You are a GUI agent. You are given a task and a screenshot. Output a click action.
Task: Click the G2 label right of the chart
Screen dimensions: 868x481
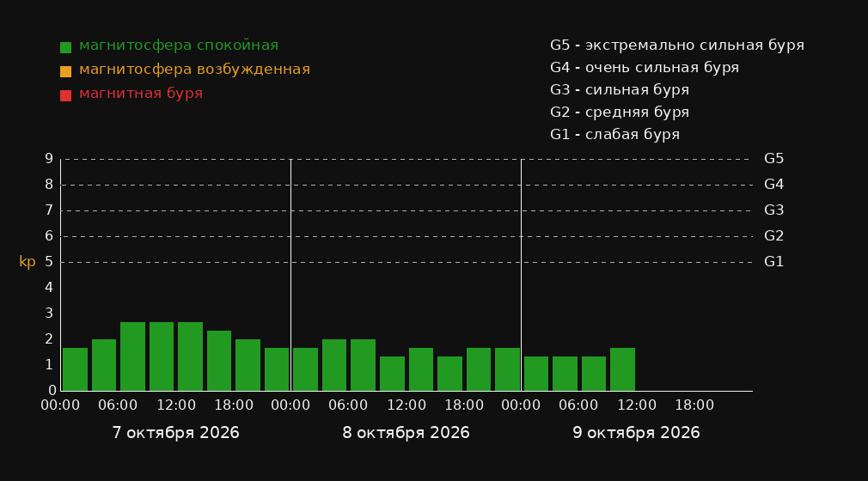773,236
